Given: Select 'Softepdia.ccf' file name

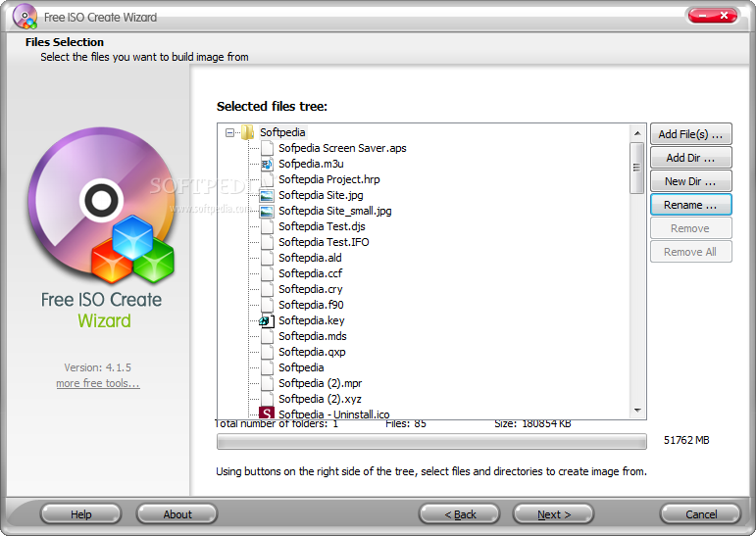Looking at the screenshot, I should pos(311,273).
